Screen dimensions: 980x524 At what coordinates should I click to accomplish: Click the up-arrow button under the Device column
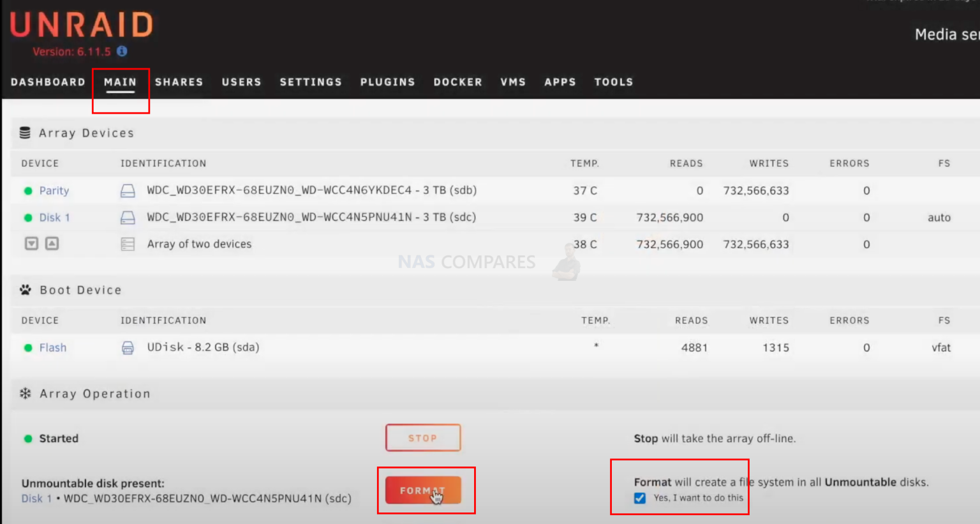pyautogui.click(x=51, y=243)
